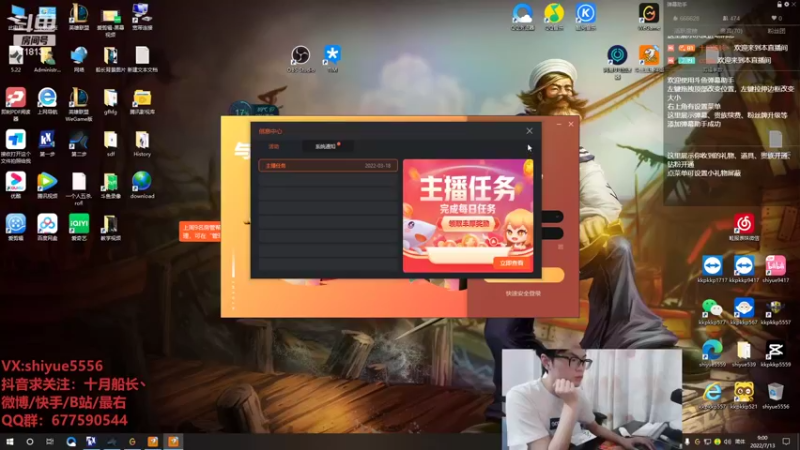Launch the CapCut shortcut kkpkkp5559
The image size is (800, 450).
(776, 353)
